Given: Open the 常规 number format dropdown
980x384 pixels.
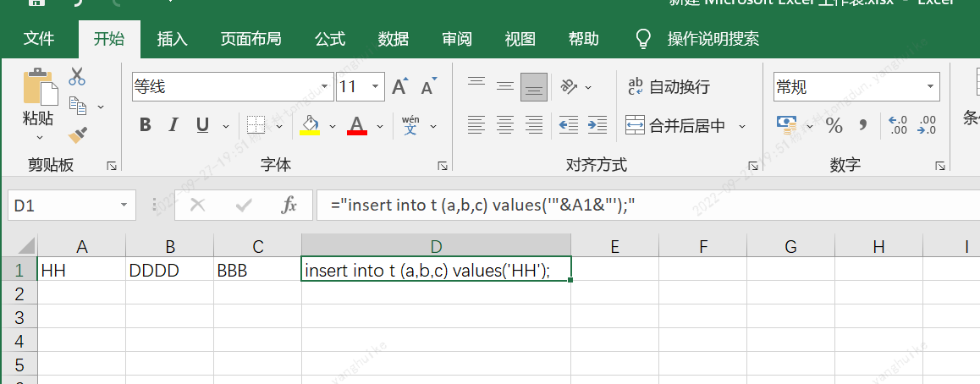Looking at the screenshot, I should click(x=931, y=87).
